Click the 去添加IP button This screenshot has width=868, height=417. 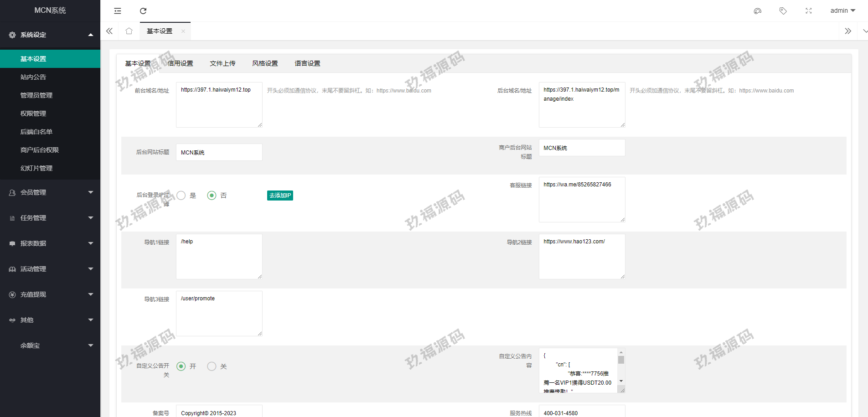tap(280, 196)
